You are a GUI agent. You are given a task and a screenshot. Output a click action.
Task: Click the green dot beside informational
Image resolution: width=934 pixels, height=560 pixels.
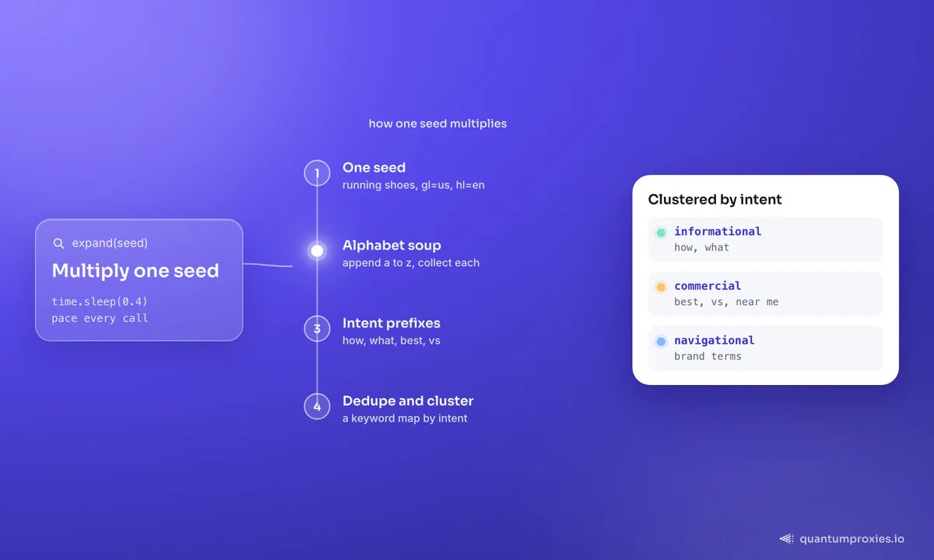coord(661,233)
